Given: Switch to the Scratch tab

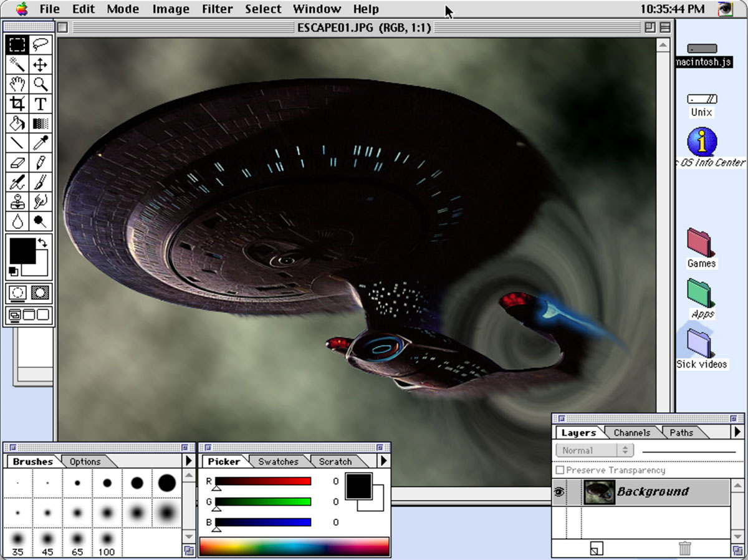Looking at the screenshot, I should [335, 461].
